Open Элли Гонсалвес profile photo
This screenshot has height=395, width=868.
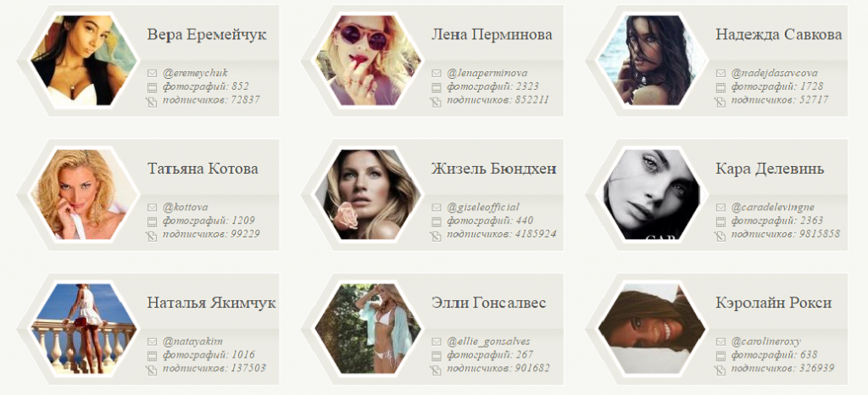pos(368,329)
